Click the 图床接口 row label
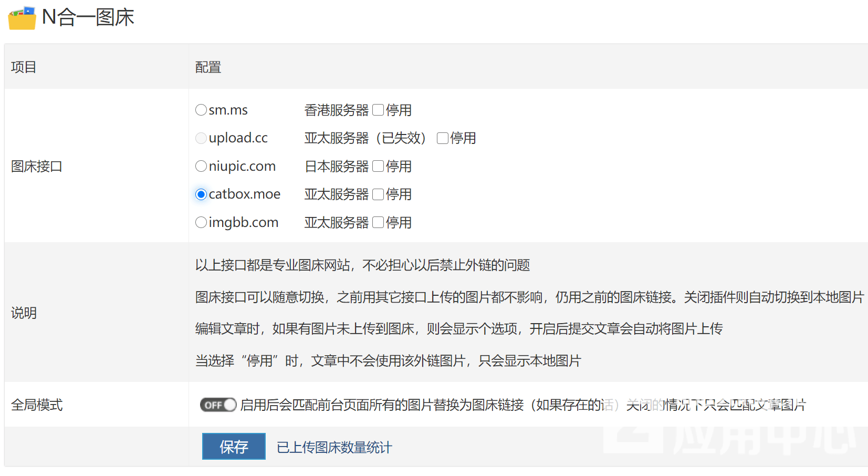Screen dimensions: 868x476 point(37,167)
